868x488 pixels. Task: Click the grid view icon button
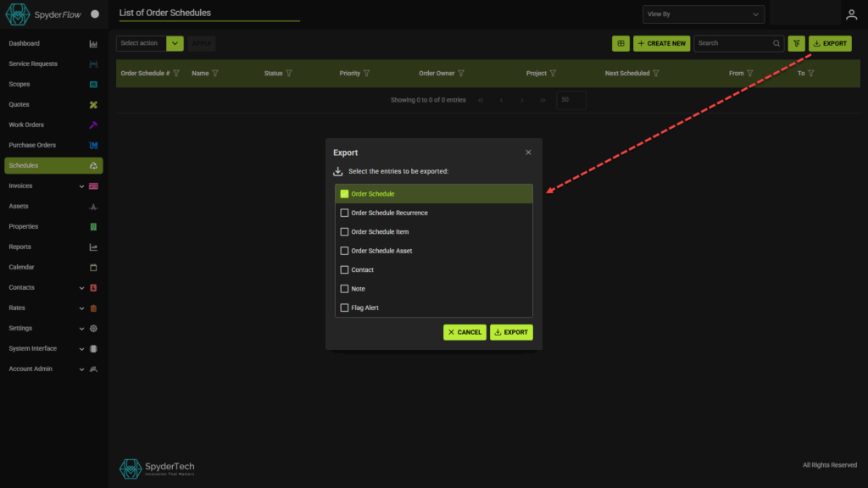point(620,43)
